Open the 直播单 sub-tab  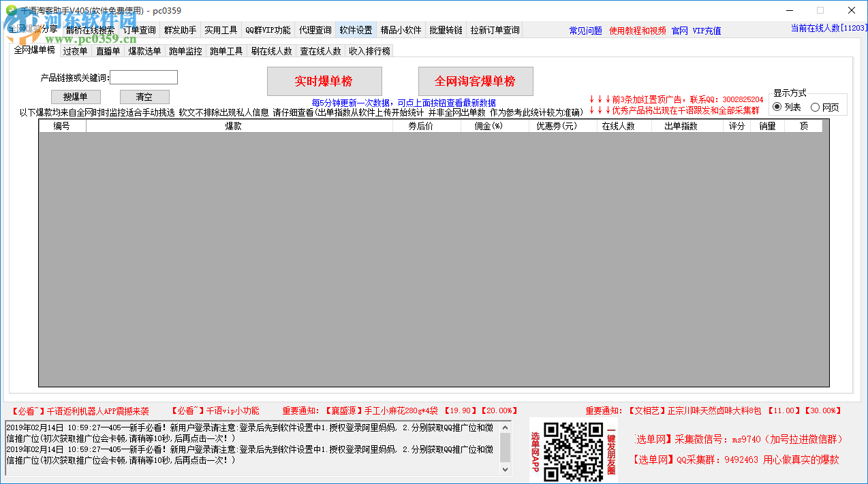pyautogui.click(x=108, y=51)
